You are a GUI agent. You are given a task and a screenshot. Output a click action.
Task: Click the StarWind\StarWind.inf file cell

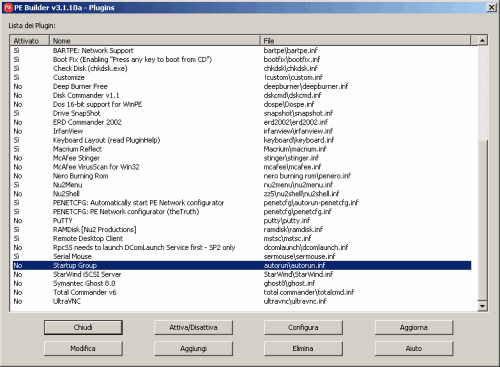[298, 274]
